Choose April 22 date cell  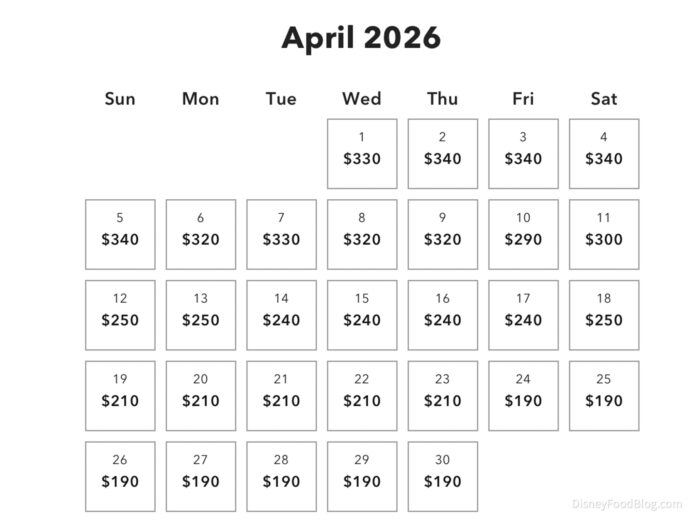coord(361,396)
